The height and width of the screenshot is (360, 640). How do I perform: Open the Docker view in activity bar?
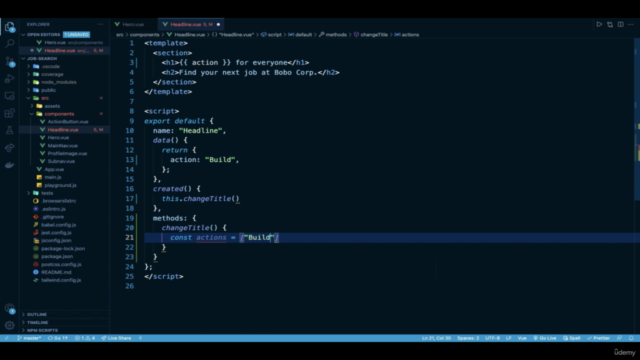tap(9, 165)
